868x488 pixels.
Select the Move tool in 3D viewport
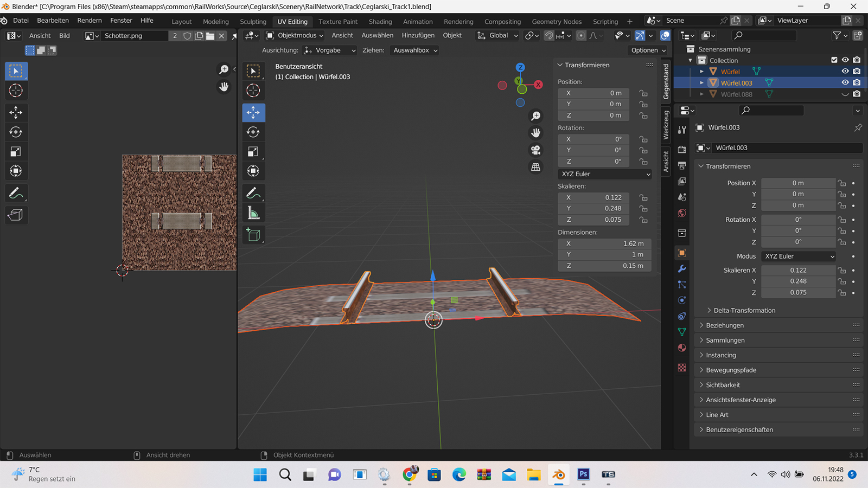pyautogui.click(x=253, y=112)
